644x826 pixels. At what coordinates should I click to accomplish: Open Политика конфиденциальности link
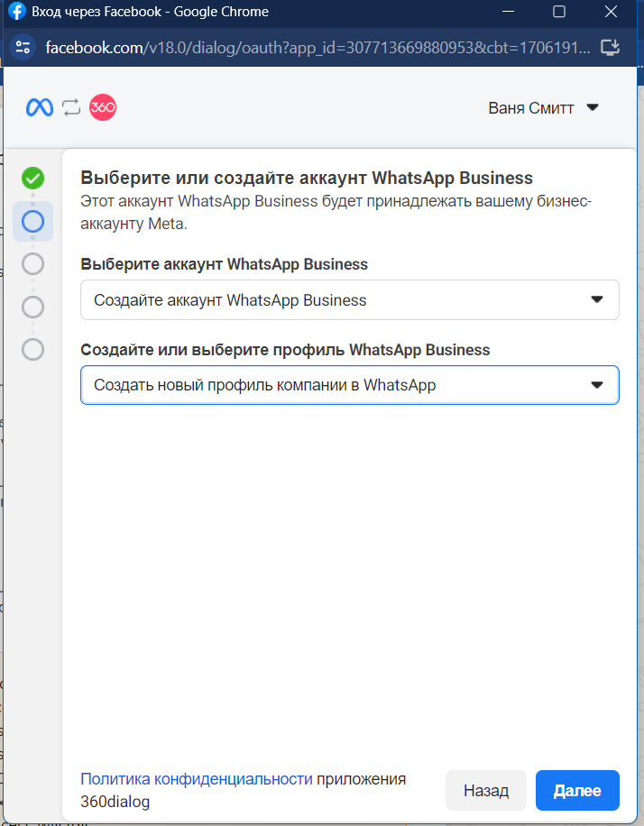196,778
